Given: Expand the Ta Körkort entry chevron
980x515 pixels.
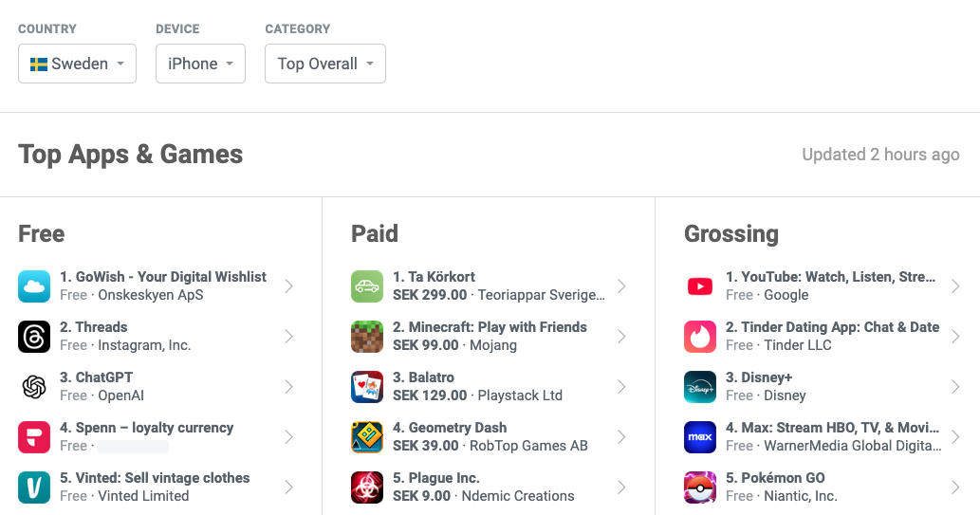Looking at the screenshot, I should (621, 286).
